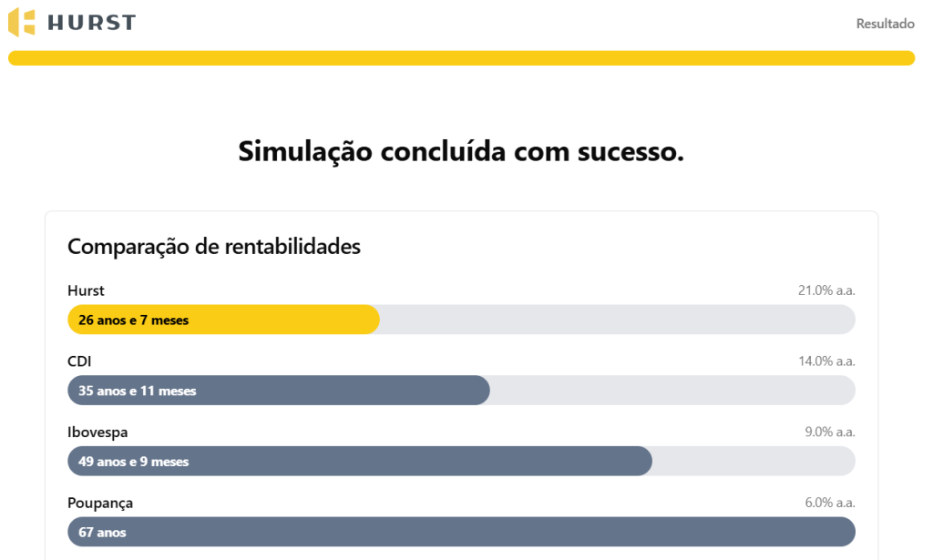The image size is (933, 560).
Task: Open the Resultado step label
Action: point(885,24)
